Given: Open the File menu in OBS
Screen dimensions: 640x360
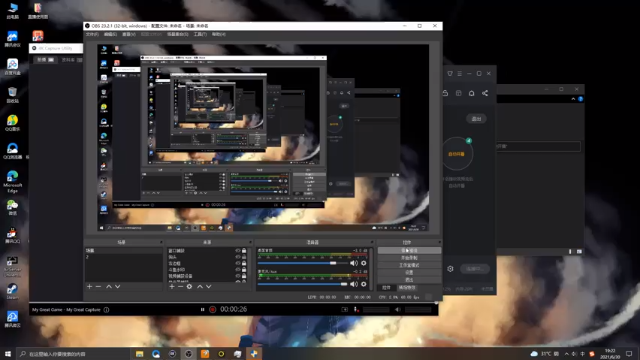Looking at the screenshot, I should [92, 34].
